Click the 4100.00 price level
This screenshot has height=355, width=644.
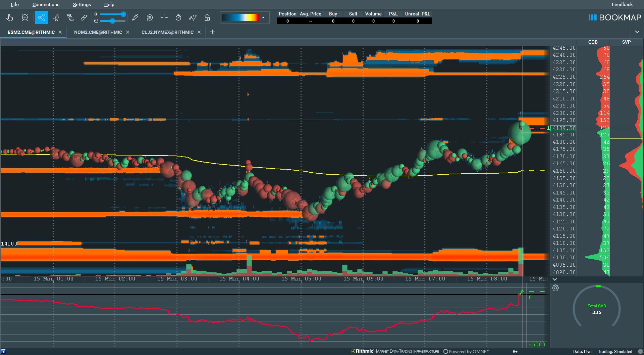[x=564, y=258]
